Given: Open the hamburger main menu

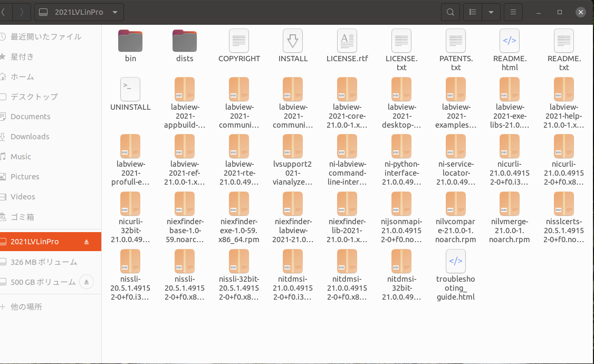Looking at the screenshot, I should pos(513,12).
